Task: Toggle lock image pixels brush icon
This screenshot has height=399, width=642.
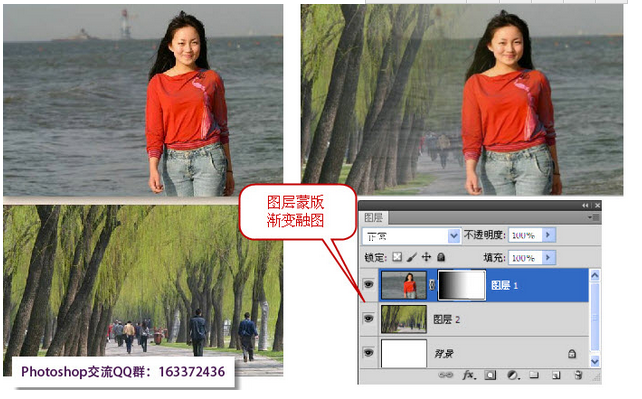Action: pos(411,257)
